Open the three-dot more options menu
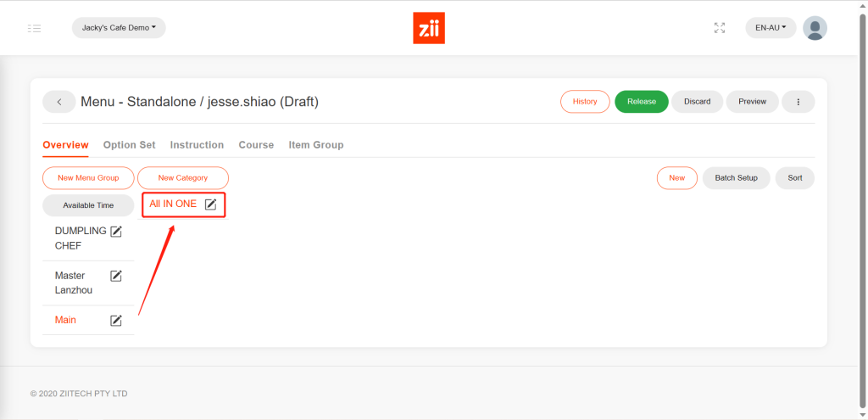Screen dimensions: 868x420 [x=798, y=102]
